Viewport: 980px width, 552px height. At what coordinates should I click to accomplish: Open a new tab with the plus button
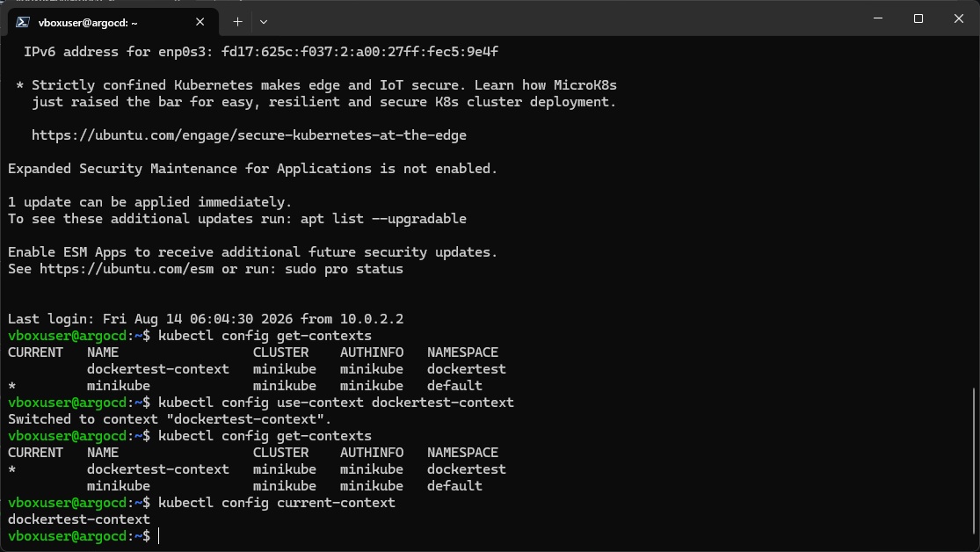(237, 22)
